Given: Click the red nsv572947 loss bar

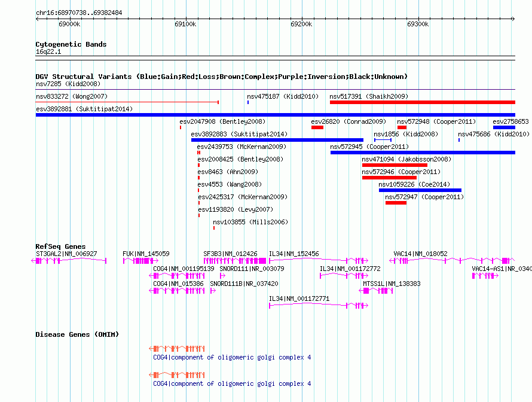Looking at the screenshot, I should [396, 203].
